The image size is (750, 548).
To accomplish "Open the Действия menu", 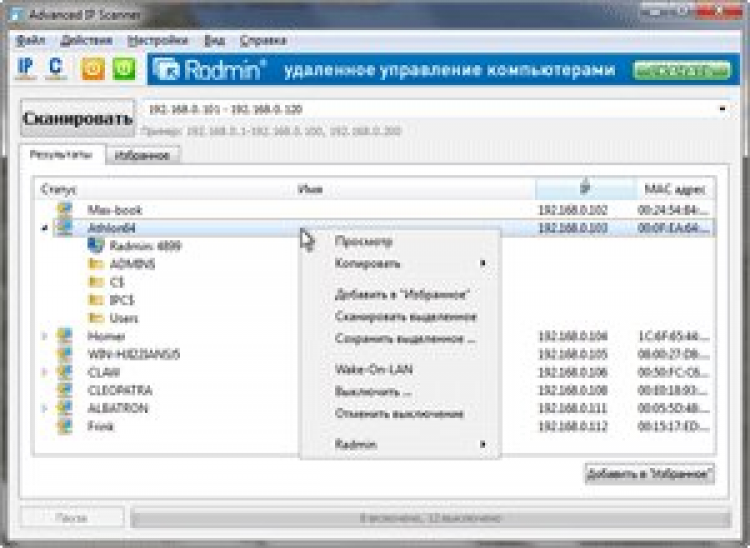I will click(x=87, y=41).
